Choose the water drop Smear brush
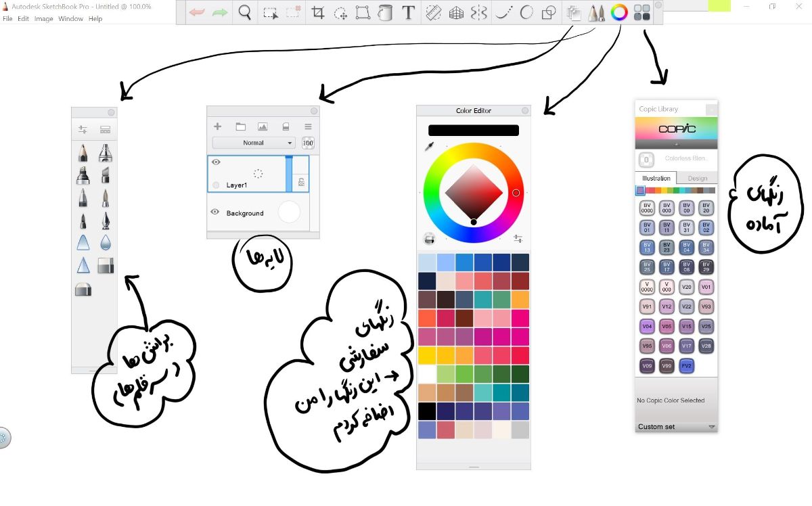The width and height of the screenshot is (812, 506). 106,243
